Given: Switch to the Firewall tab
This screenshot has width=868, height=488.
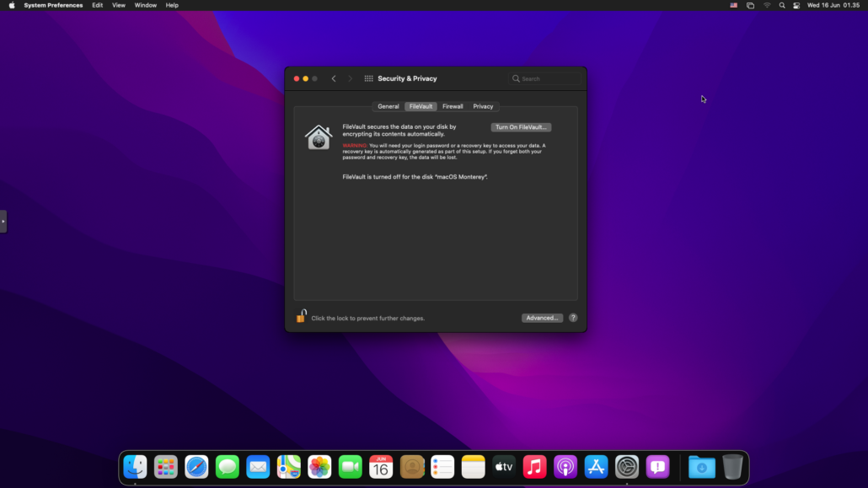Looking at the screenshot, I should coord(453,106).
